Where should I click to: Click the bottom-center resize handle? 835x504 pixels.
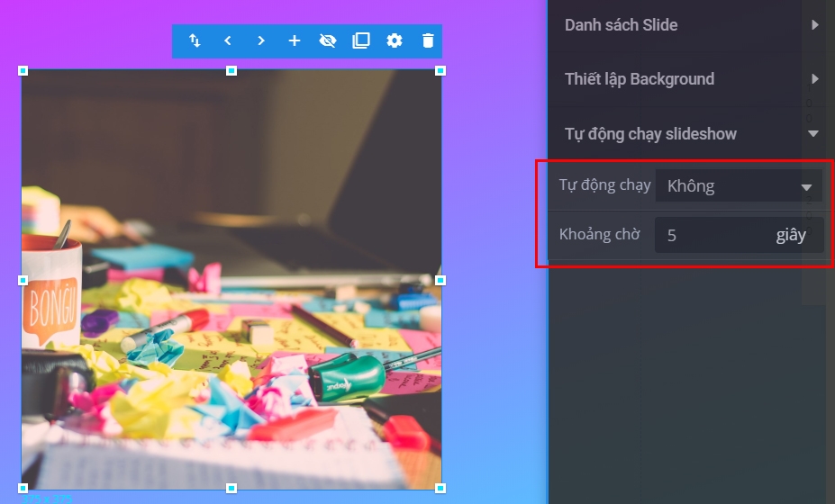tap(231, 488)
